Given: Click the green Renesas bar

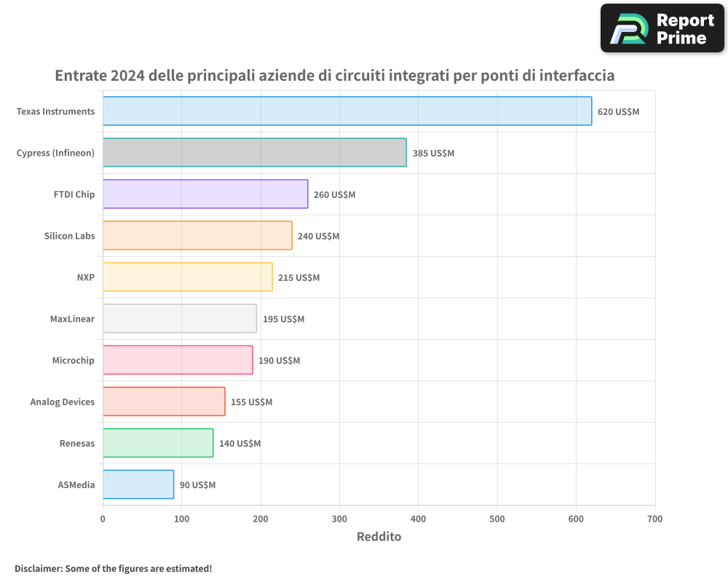Looking at the screenshot, I should tap(158, 443).
